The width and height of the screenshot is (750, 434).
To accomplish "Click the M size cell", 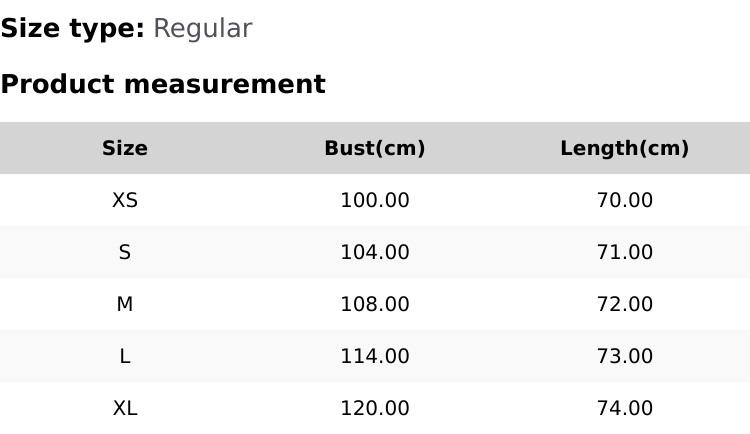I will [125, 305].
